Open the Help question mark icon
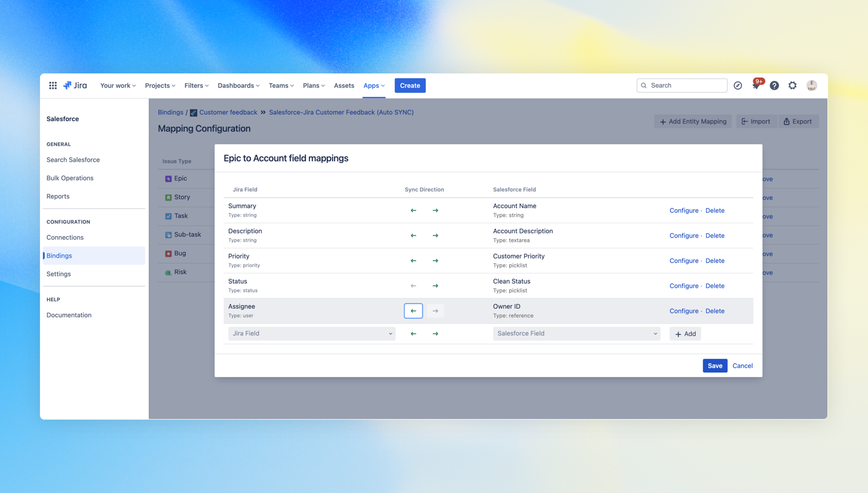 click(774, 85)
